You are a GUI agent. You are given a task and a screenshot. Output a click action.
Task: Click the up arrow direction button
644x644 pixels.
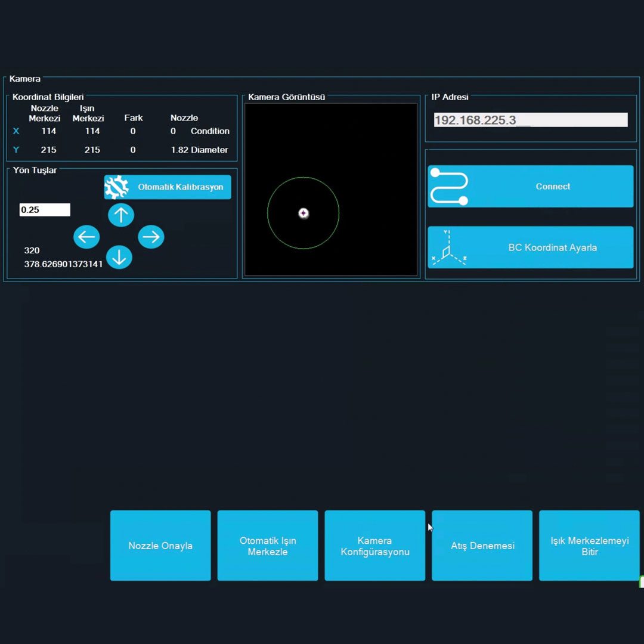pos(121,215)
